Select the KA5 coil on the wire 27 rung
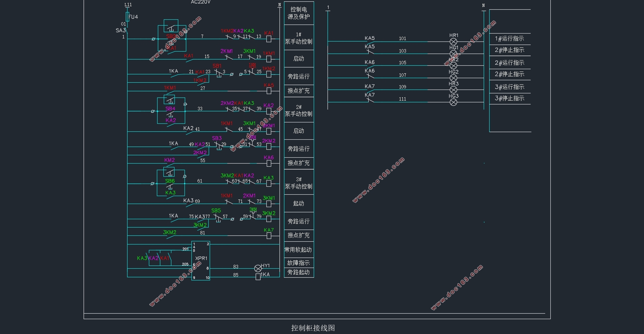 click(269, 91)
